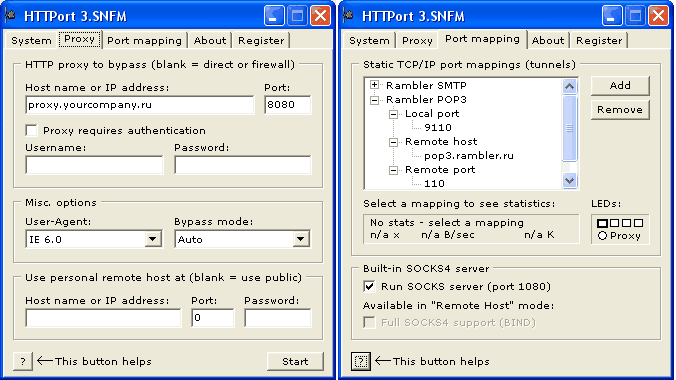Minimize the right HTTPort window
The image size is (676, 380).
pyautogui.click(x=612, y=16)
